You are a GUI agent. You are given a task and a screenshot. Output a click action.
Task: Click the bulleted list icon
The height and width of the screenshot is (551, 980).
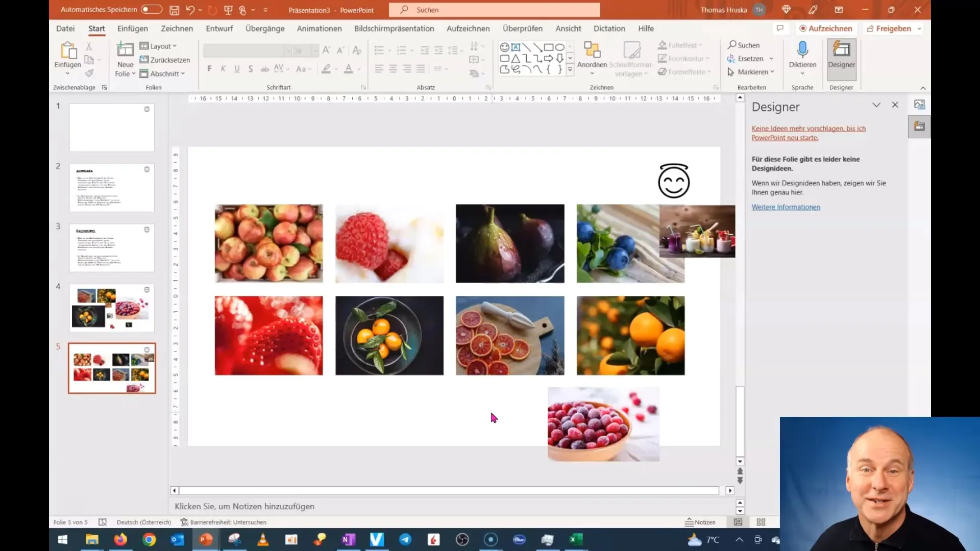coord(379,50)
